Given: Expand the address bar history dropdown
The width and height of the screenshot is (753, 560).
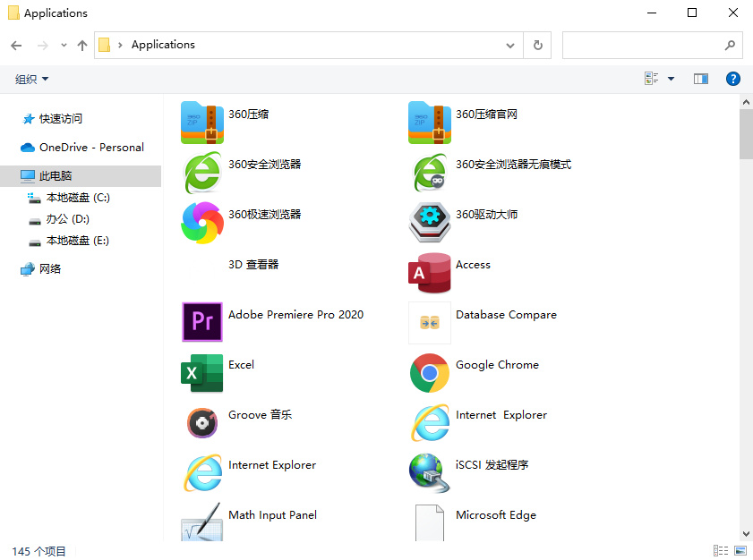Looking at the screenshot, I should coord(510,45).
